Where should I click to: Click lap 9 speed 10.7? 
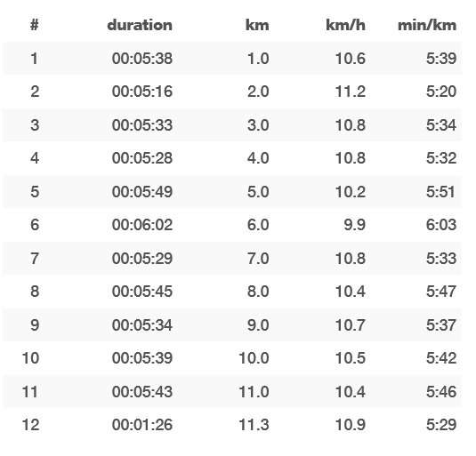[x=350, y=325]
